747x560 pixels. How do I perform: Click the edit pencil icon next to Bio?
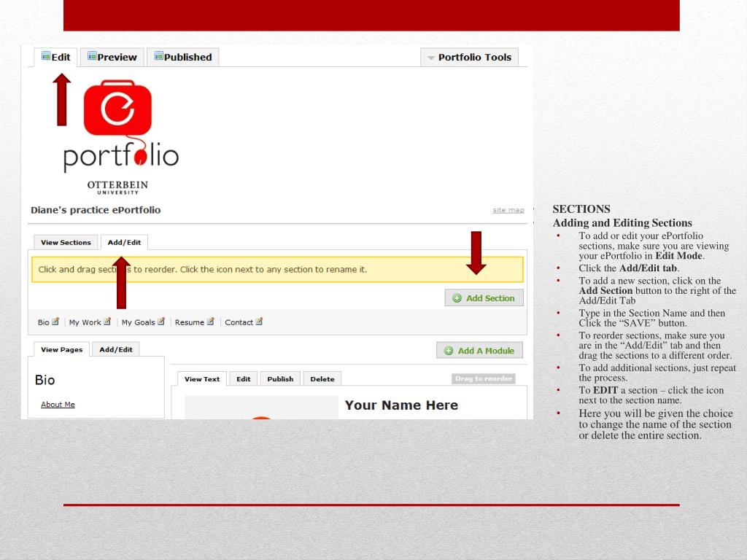[55, 322]
